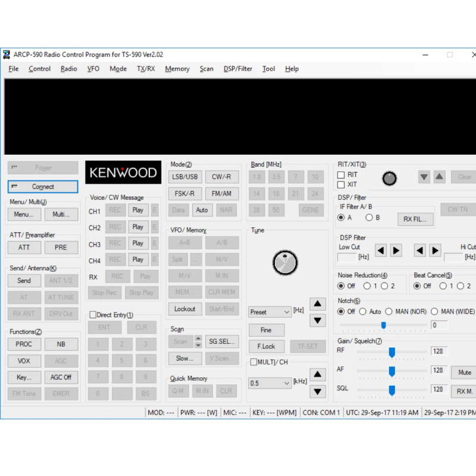Viewport: 476px width, 476px height.
Task: Open the Radio menu
Action: coord(68,69)
